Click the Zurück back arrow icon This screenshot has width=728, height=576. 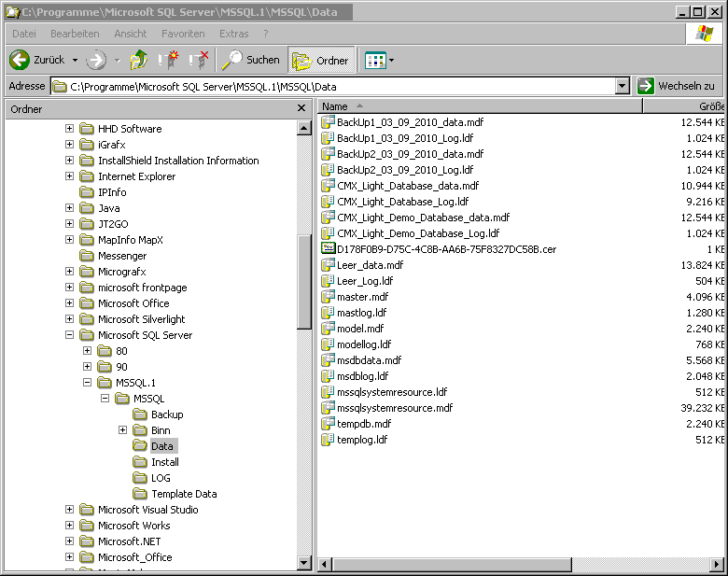point(20,60)
